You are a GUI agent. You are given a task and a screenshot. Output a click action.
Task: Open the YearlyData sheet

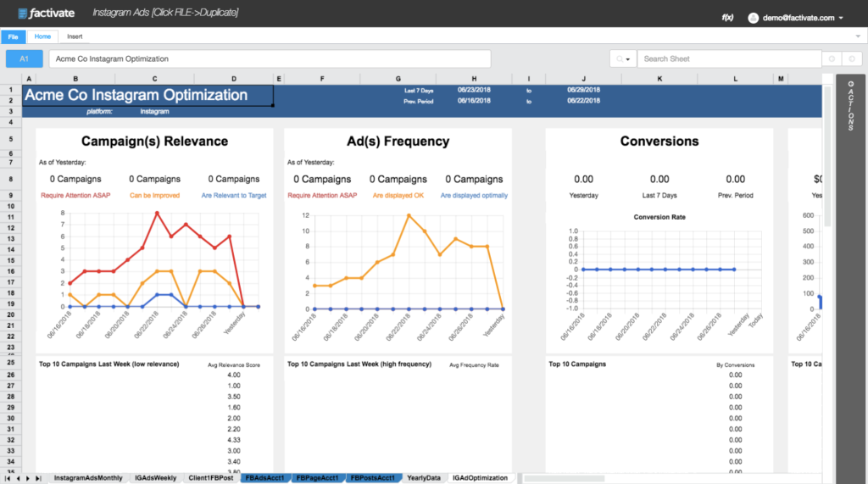tap(424, 478)
